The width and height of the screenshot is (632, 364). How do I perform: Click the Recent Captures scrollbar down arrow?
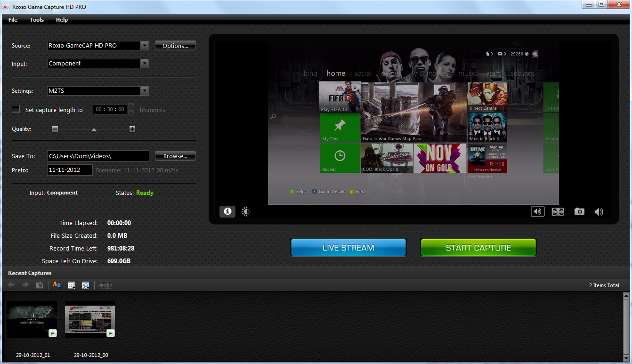point(626,358)
